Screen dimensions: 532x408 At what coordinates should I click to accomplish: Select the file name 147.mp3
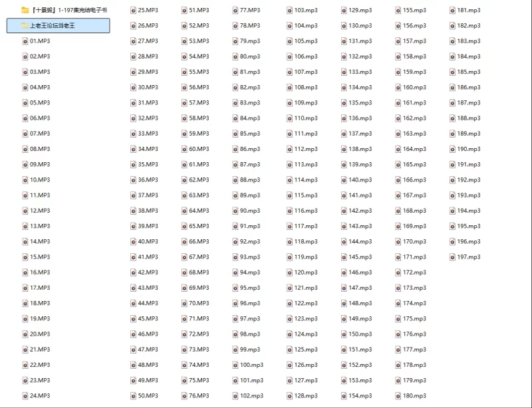(x=360, y=288)
